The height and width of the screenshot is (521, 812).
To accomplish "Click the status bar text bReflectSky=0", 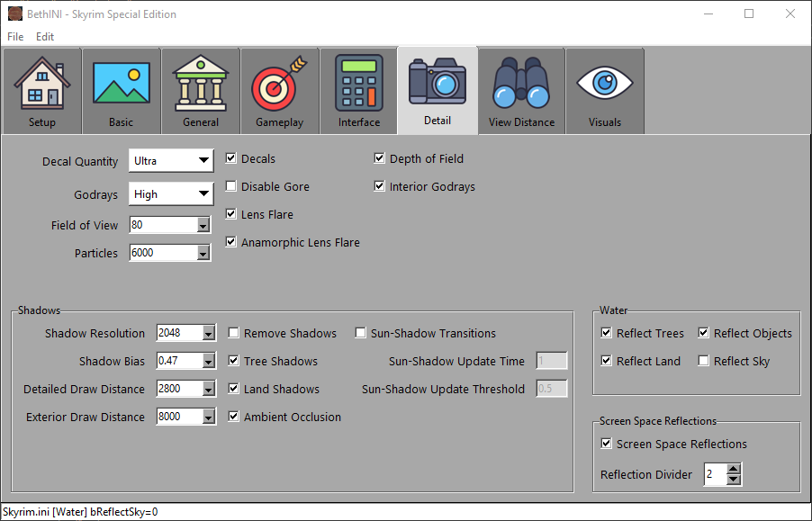I will coord(124,512).
